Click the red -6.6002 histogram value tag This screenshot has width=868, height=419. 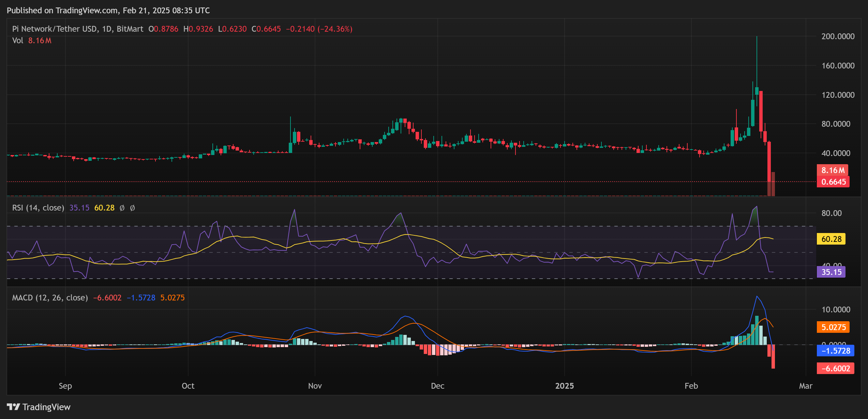click(835, 369)
